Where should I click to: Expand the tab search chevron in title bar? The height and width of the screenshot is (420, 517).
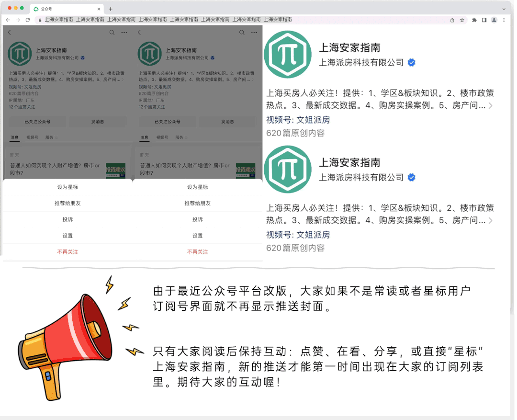[x=504, y=9]
